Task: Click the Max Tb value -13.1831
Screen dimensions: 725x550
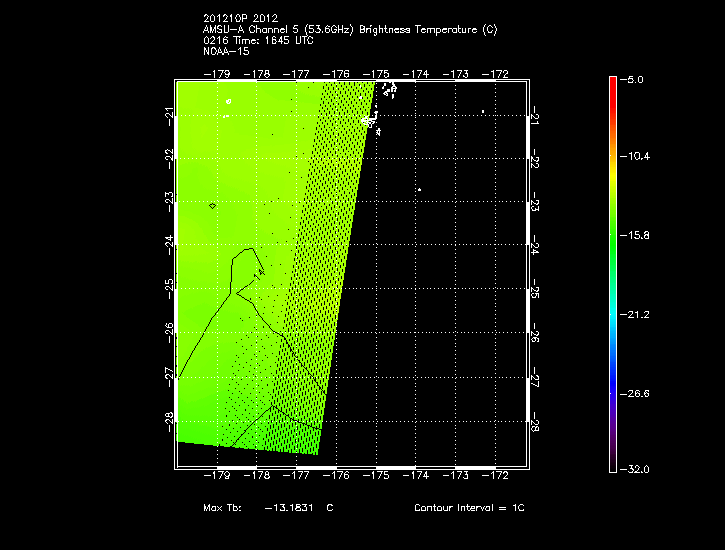Action: pyautogui.click(x=288, y=508)
